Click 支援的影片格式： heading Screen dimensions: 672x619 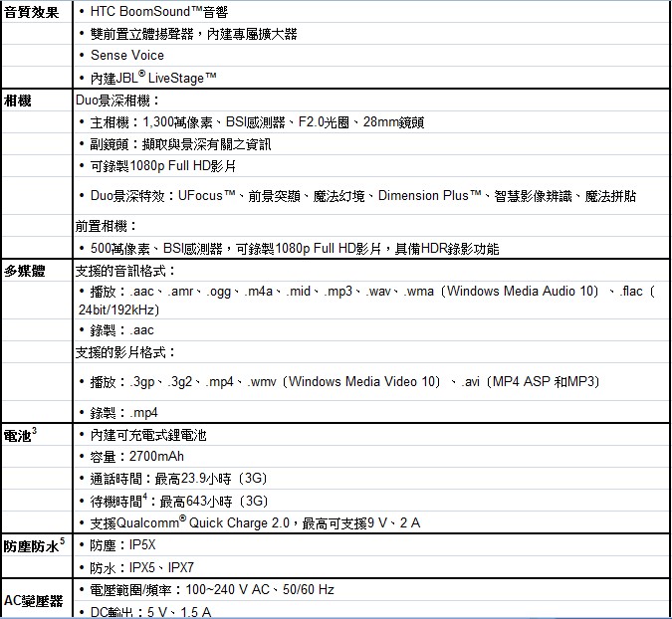point(125,352)
